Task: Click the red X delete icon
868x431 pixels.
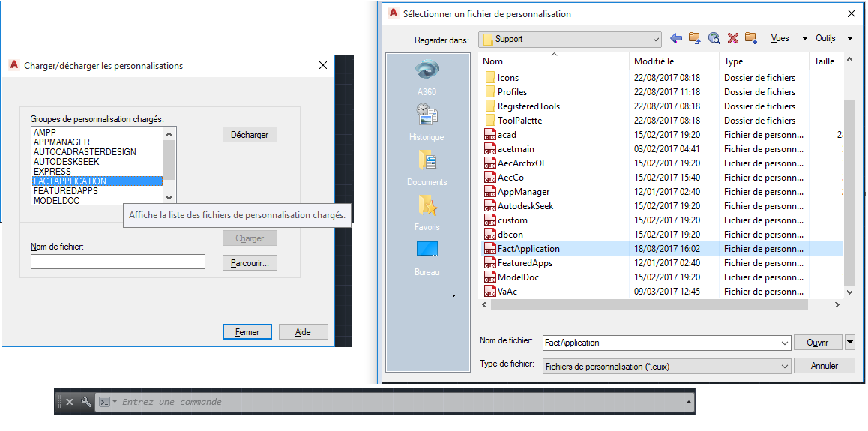Action: coord(733,38)
